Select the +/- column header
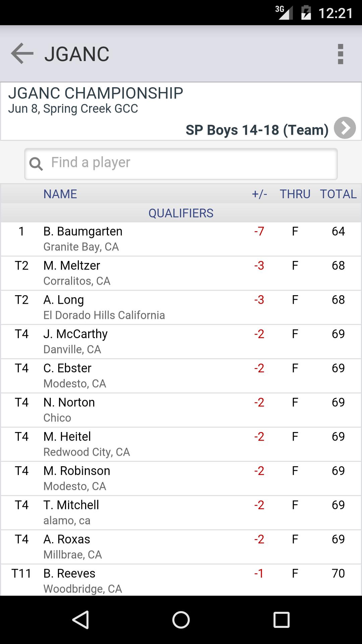 pyautogui.click(x=259, y=194)
